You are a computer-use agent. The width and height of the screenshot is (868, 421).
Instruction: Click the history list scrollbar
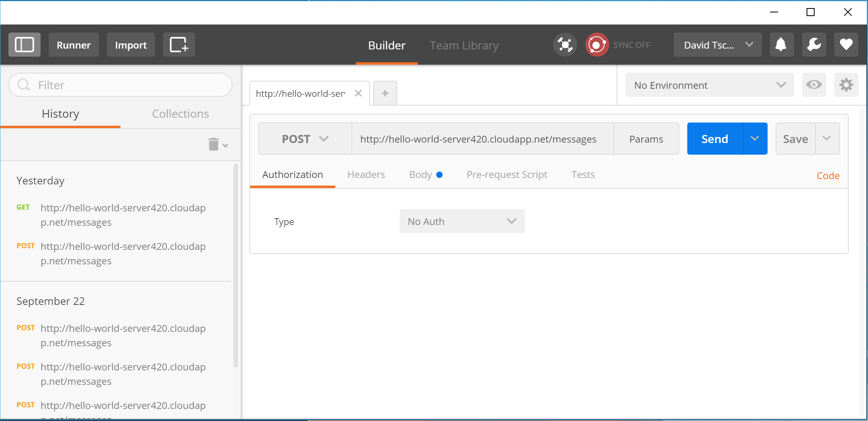point(236,265)
